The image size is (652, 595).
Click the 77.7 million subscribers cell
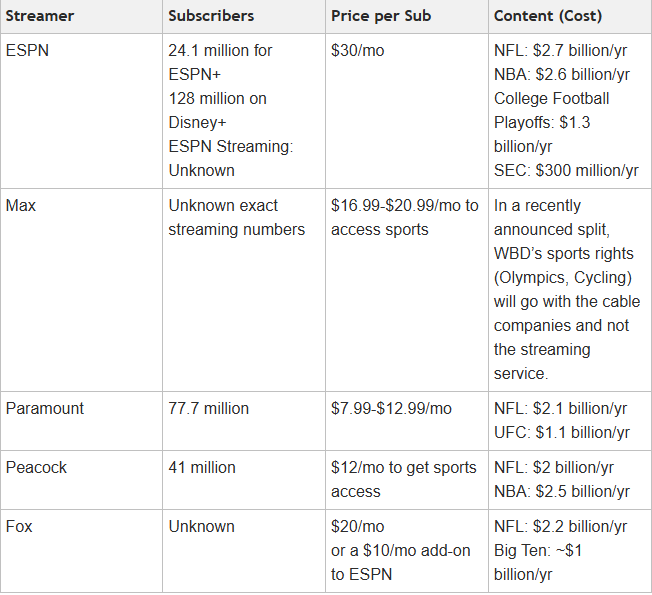[x=209, y=408]
